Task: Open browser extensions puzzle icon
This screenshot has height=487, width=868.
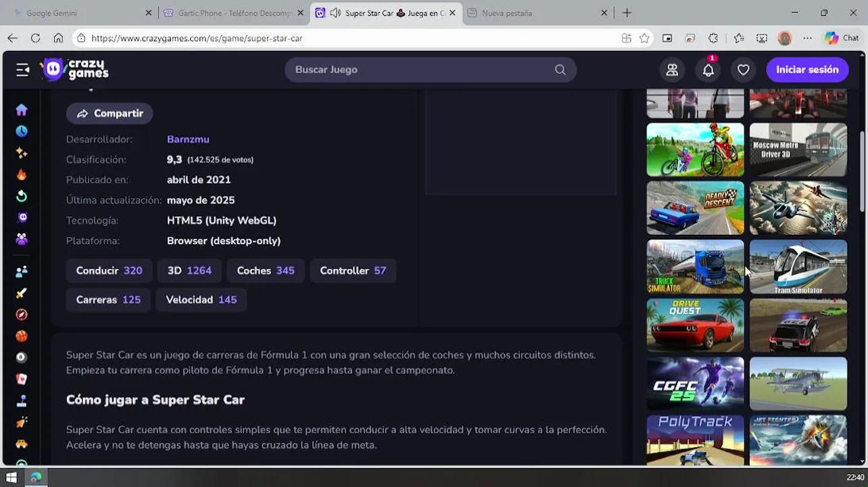Action: pos(713,39)
